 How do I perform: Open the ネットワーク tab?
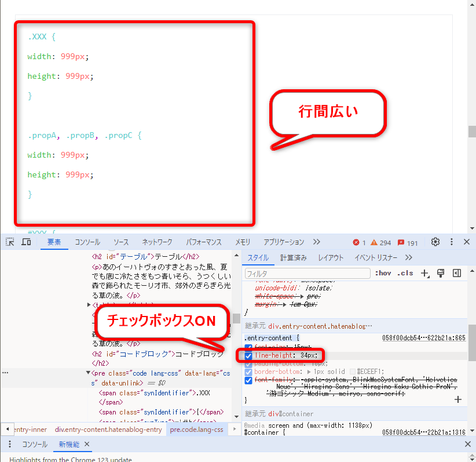coord(158,242)
